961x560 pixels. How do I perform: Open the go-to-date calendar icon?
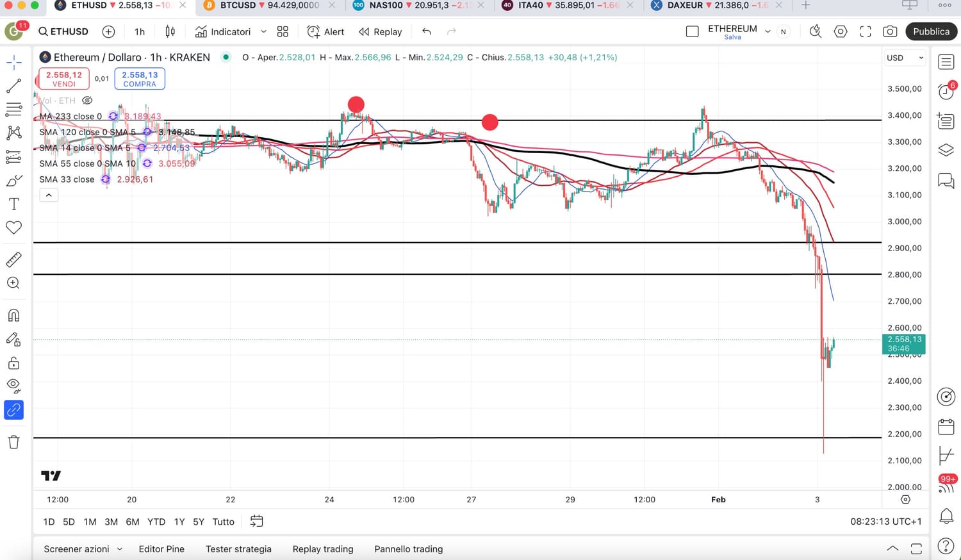[256, 522]
